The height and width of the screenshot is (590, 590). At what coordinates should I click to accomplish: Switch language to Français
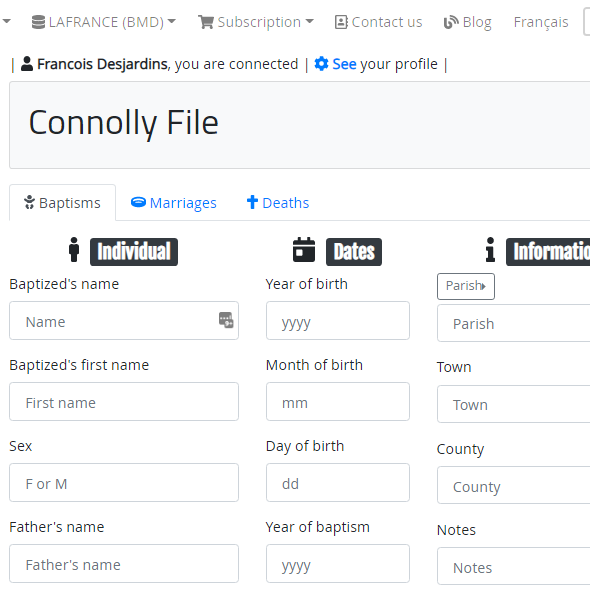541,22
